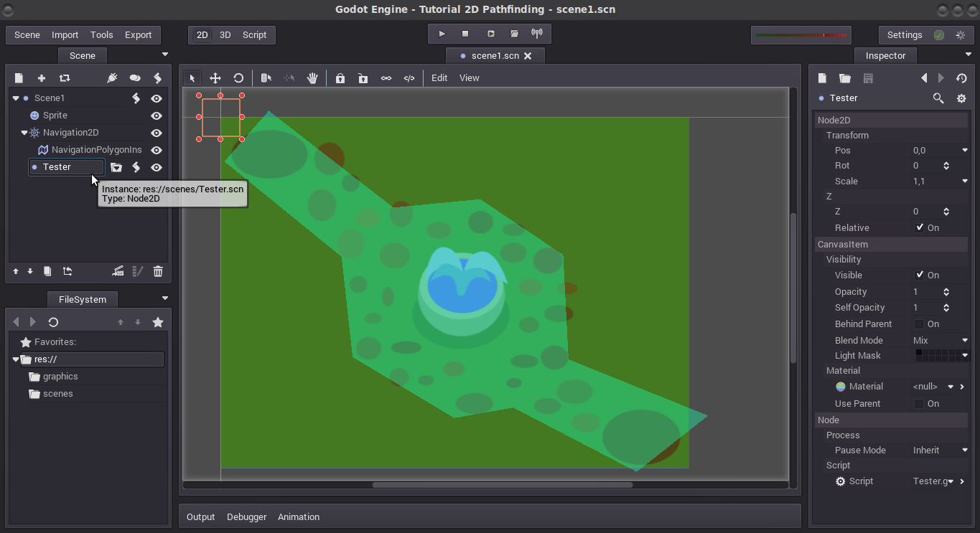Open the Tools menu
The image size is (980, 533).
pyautogui.click(x=102, y=34)
